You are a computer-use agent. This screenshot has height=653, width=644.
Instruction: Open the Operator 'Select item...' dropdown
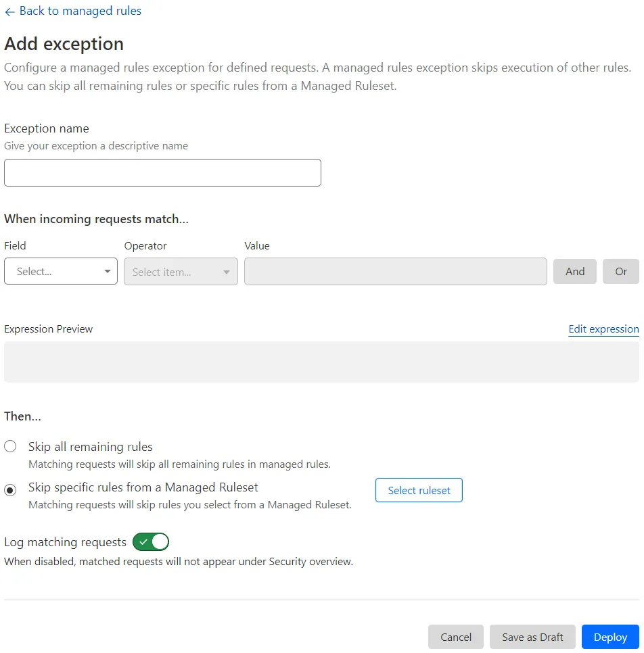click(x=180, y=271)
